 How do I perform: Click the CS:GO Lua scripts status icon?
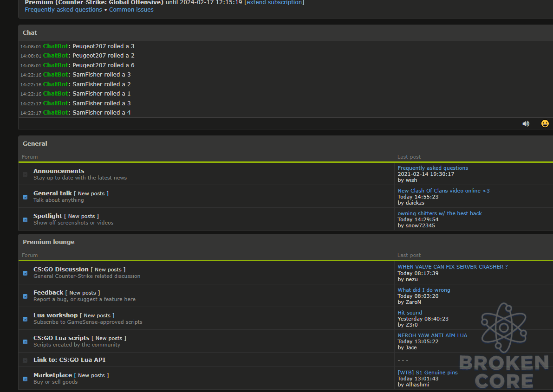click(x=25, y=341)
